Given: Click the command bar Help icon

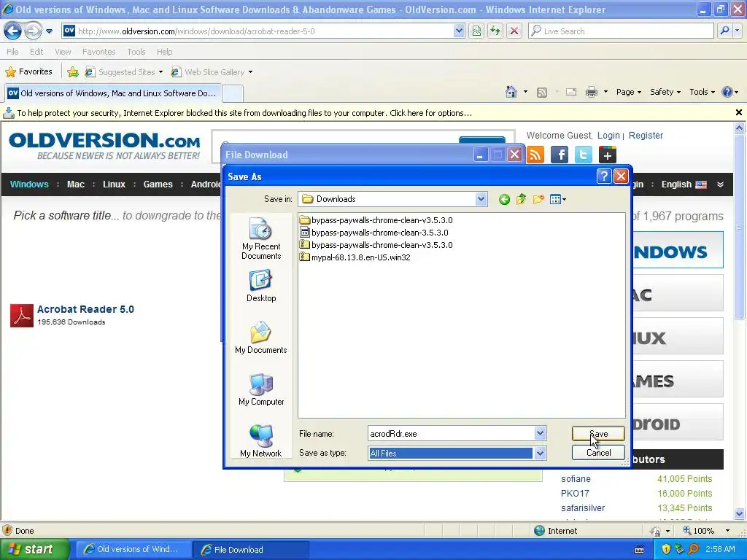Looking at the screenshot, I should pyautogui.click(x=727, y=92).
